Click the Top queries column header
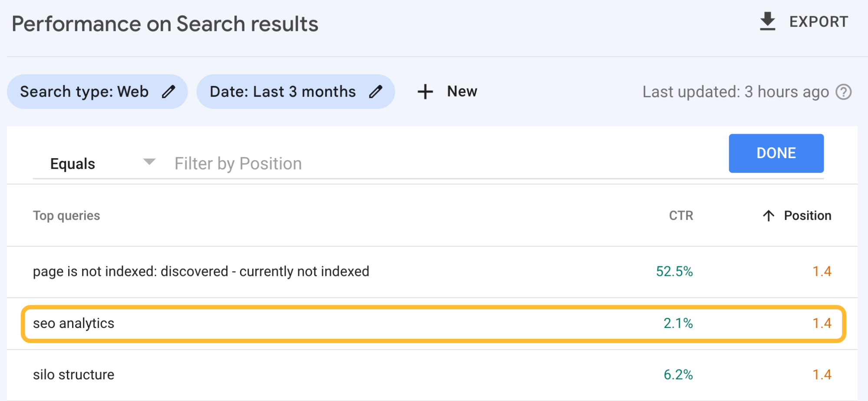Viewport: 868px width, 401px height. [x=66, y=215]
